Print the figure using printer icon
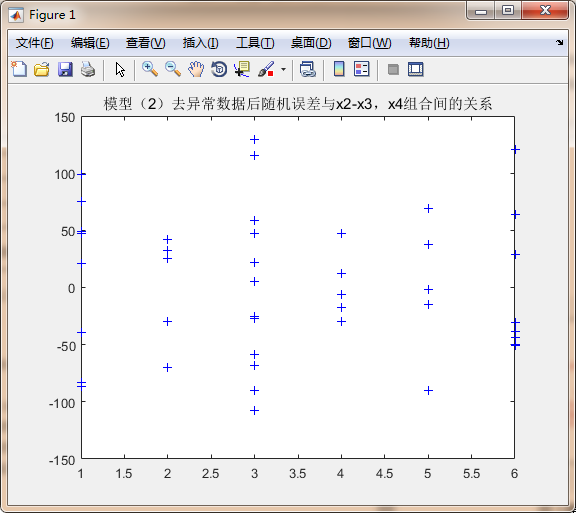 tap(88, 69)
